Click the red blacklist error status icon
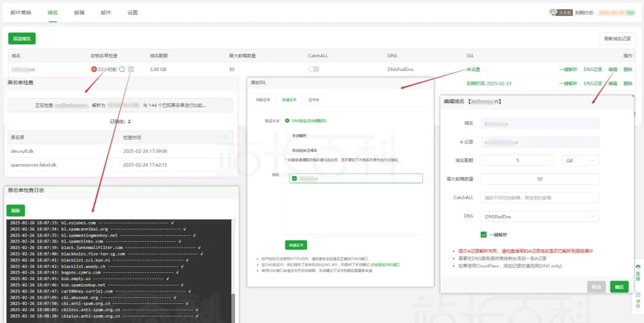This screenshot has height=323, width=644. tap(94, 69)
